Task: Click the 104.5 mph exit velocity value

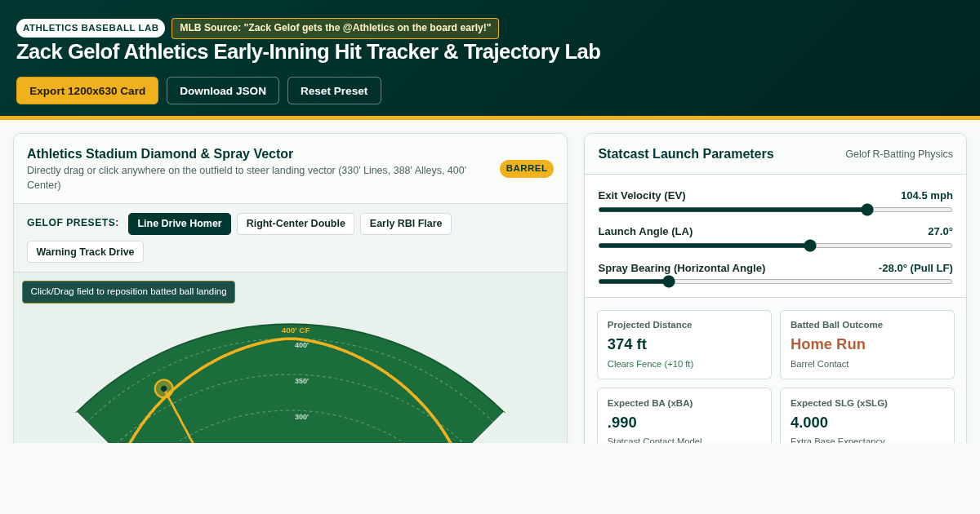Action: [927, 196]
